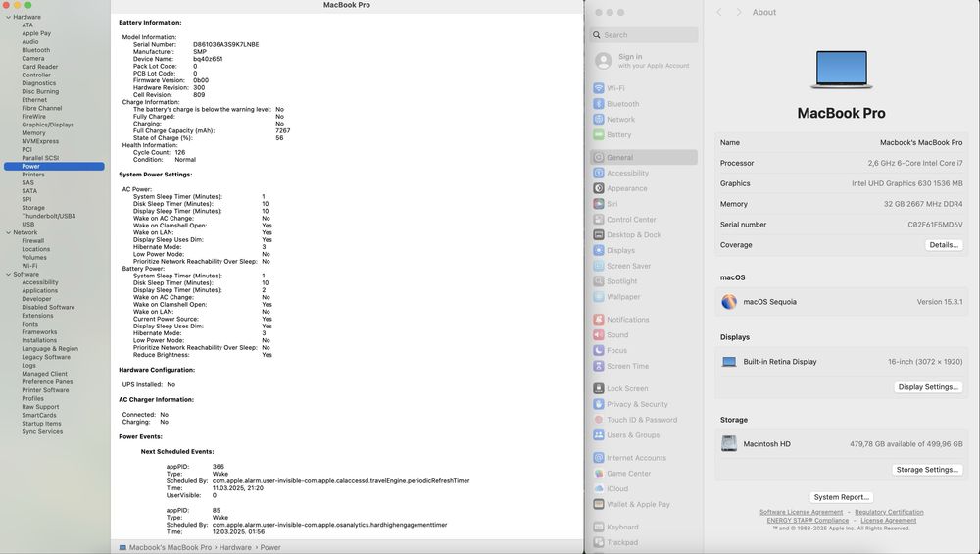Click the Name row value Macbook's MacBook Pro
The width and height of the screenshot is (980, 554).
point(921,142)
